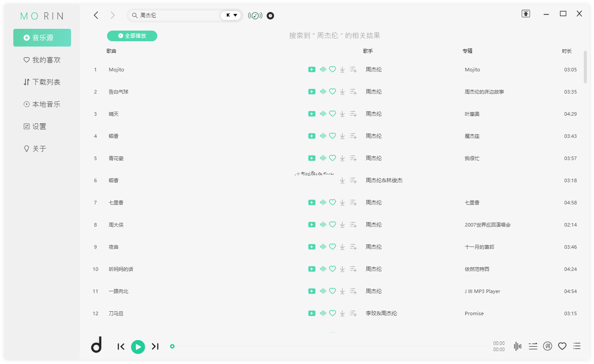
Task: Click the playback progress bar handle
Action: coord(172,346)
